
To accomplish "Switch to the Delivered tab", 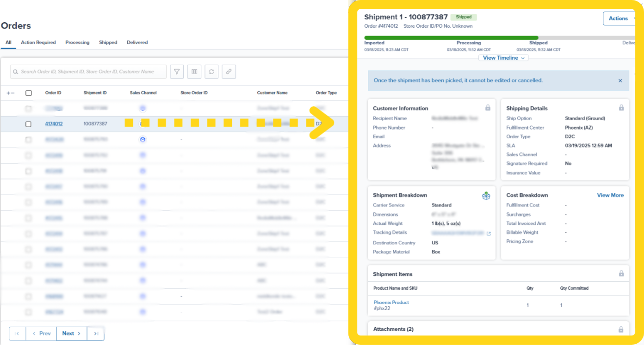I will coord(137,42).
